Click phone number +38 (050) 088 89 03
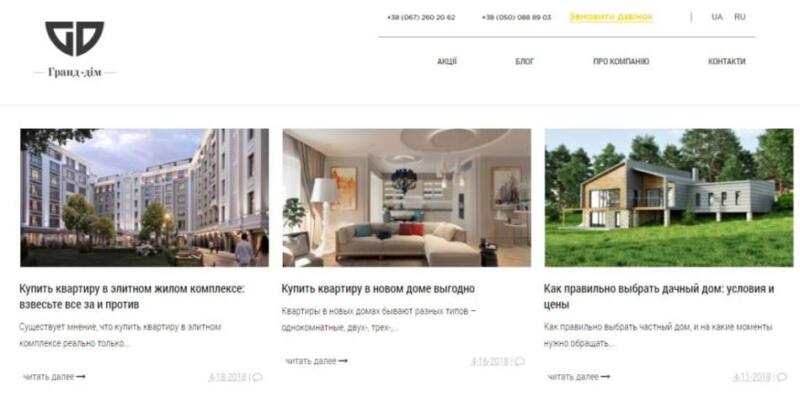The image size is (800, 408). click(x=516, y=17)
